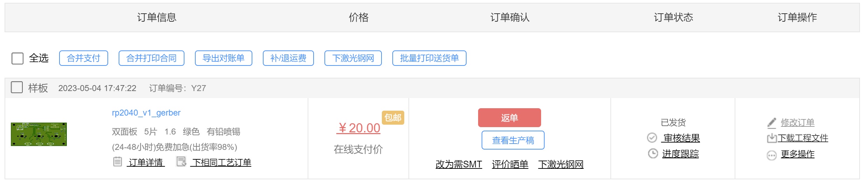Click the same-process reorder icon
Image resolution: width=868 pixels, height=180 pixels.
pos(181,161)
